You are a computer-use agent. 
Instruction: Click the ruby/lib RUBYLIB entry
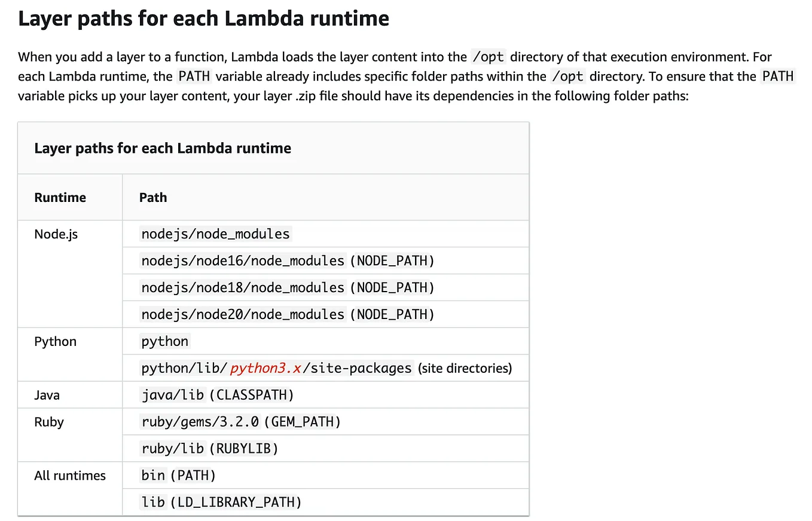(209, 448)
